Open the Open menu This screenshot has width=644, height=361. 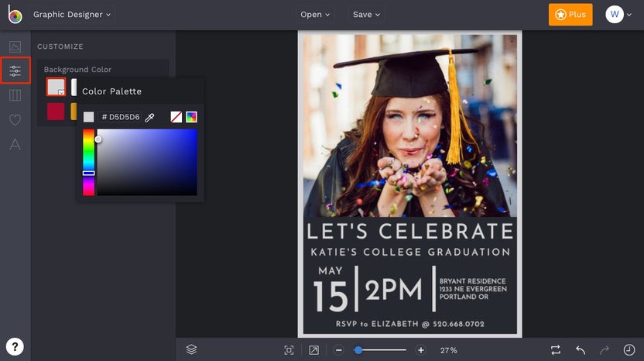[x=314, y=15]
